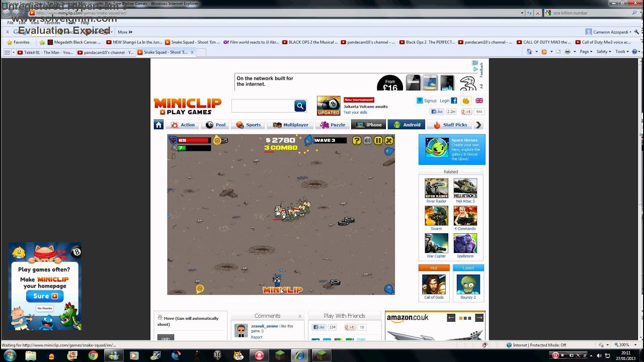Open the Bouncy 2 game thumbnail
Screen dimensions: 644x362
(x=468, y=285)
